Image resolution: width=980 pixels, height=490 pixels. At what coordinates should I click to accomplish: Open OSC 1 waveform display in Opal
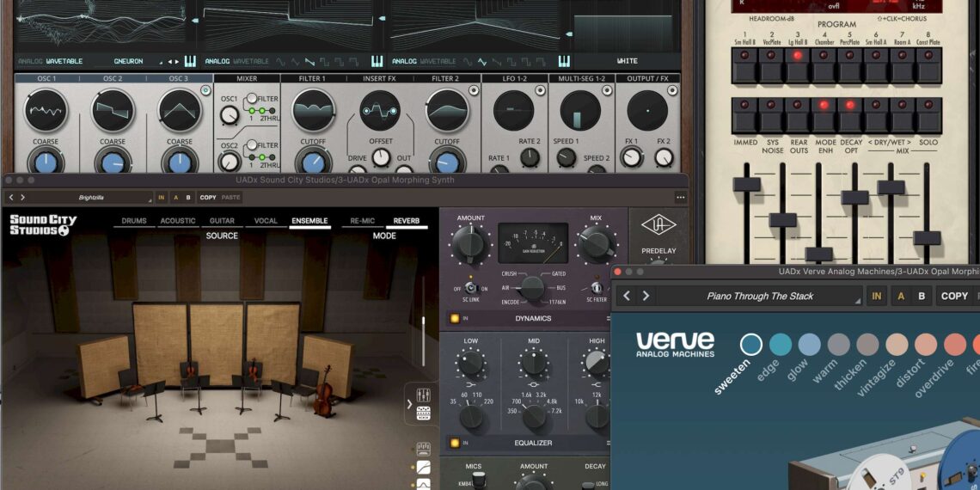tap(46, 110)
